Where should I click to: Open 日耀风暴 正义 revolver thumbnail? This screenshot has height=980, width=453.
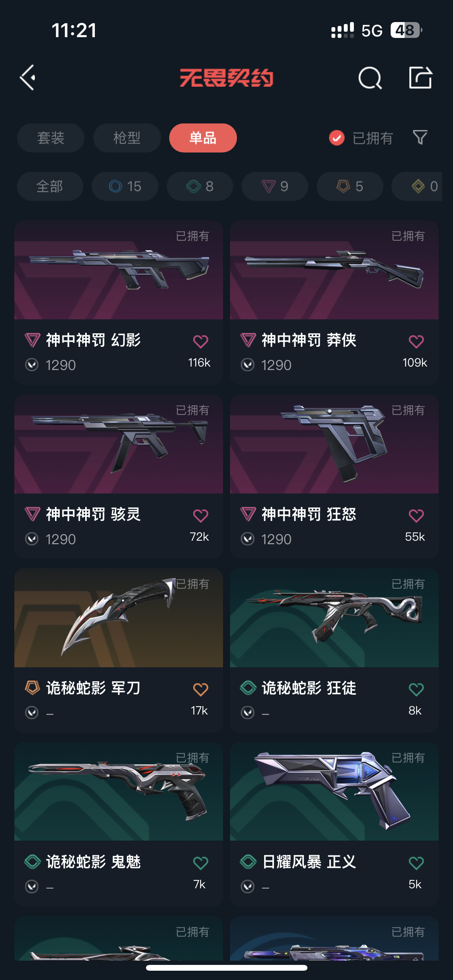click(334, 792)
